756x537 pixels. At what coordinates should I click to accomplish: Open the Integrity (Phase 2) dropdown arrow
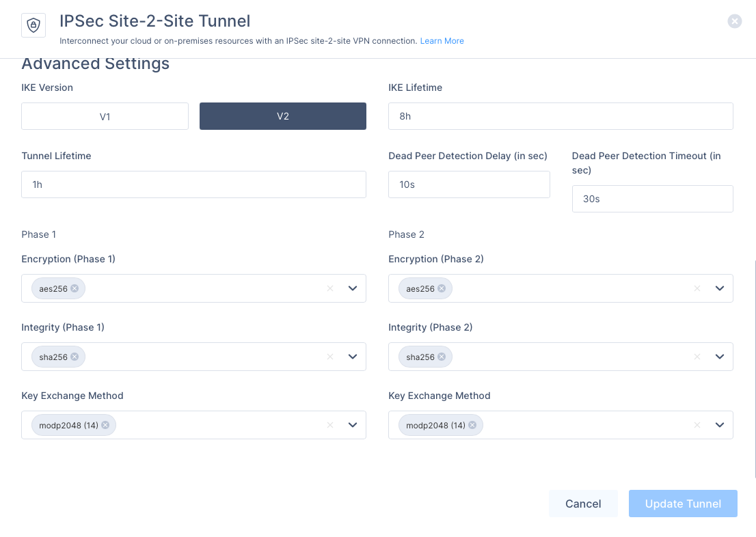tap(720, 357)
